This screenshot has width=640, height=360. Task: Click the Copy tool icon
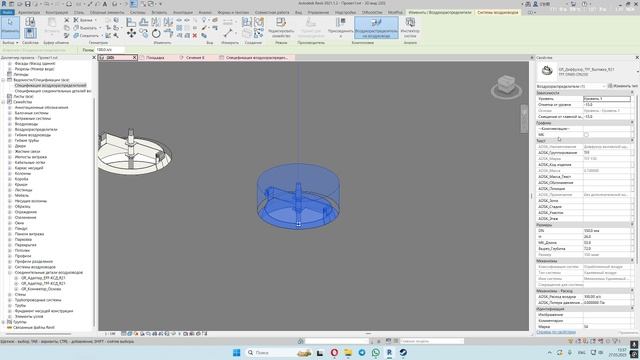point(144,33)
